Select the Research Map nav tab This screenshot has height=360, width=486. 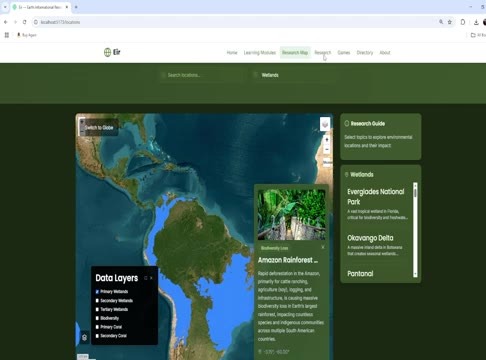295,53
